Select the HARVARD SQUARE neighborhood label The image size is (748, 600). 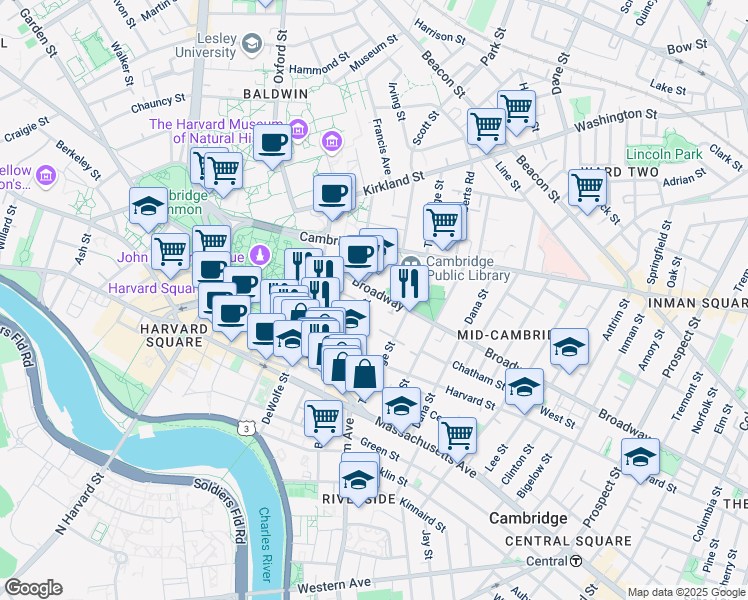click(x=174, y=335)
